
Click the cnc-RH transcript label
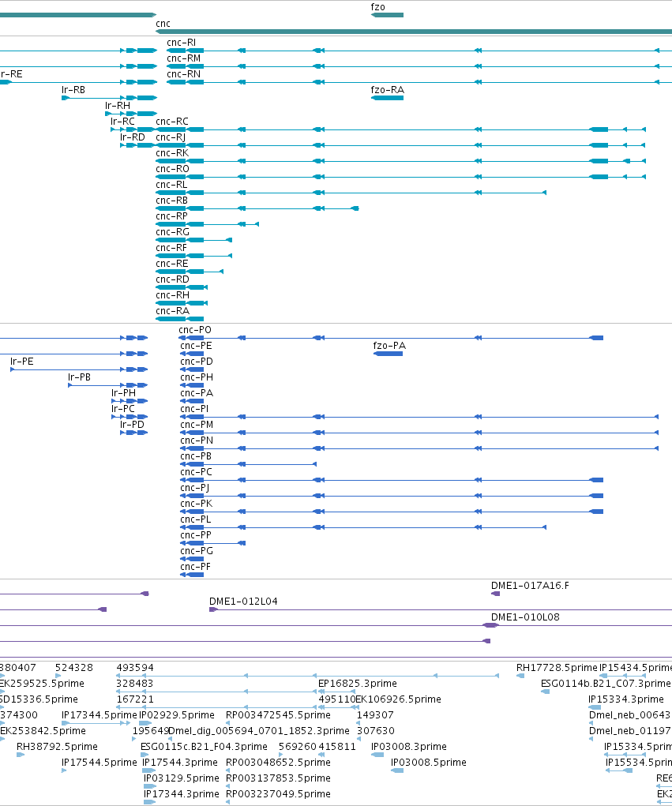point(173,295)
